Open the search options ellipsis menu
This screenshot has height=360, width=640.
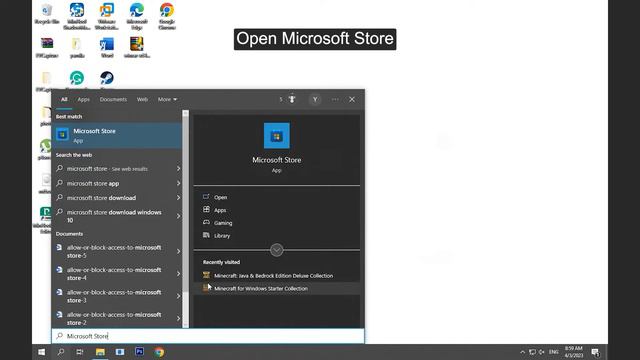(x=335, y=99)
